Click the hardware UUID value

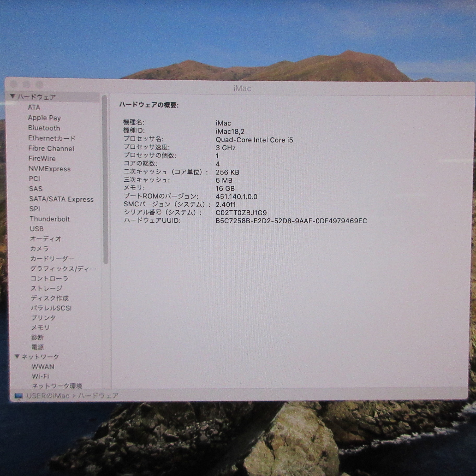tap(291, 221)
